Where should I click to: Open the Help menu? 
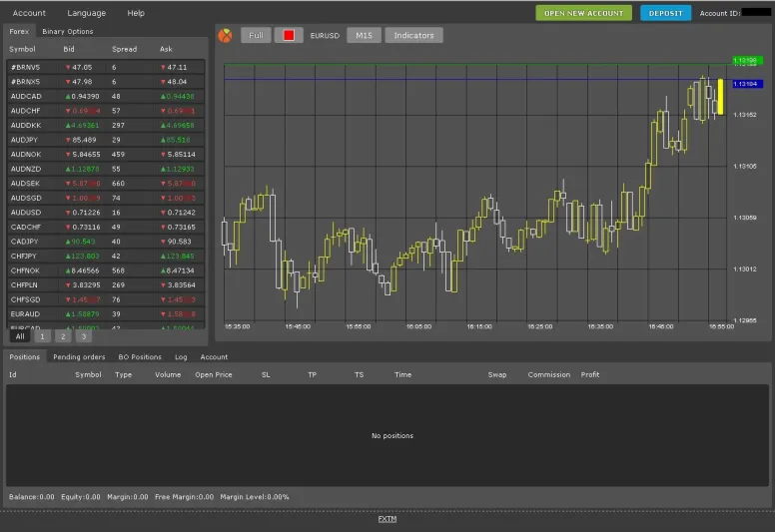tap(136, 13)
